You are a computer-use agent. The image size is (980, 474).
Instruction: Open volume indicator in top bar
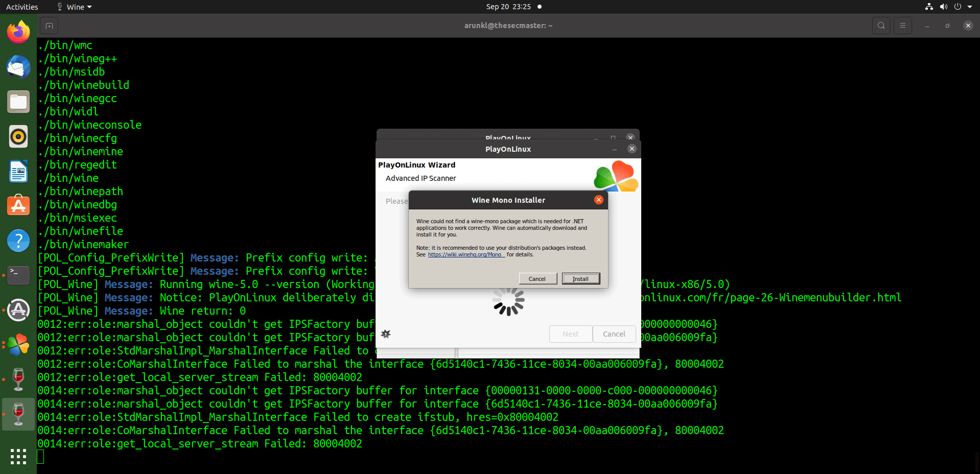pyautogui.click(x=943, y=7)
